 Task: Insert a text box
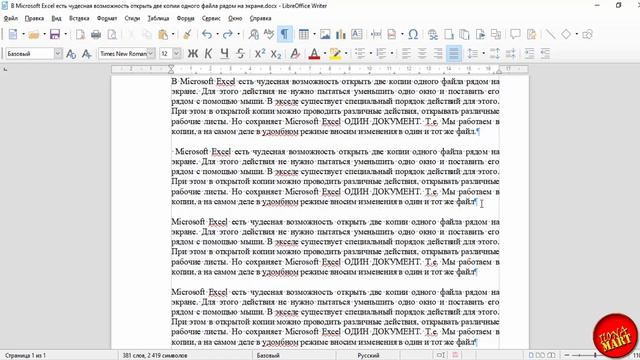pyautogui.click(x=356, y=34)
